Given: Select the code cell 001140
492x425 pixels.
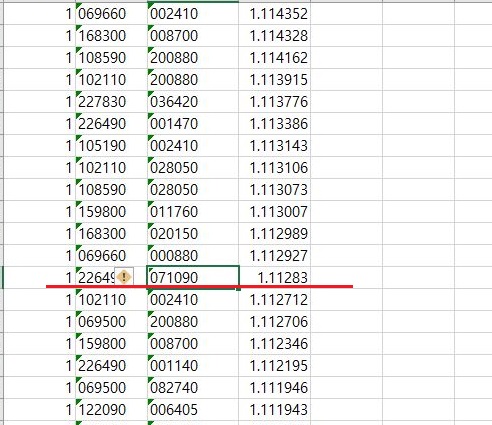Looking at the screenshot, I should 193,366.
